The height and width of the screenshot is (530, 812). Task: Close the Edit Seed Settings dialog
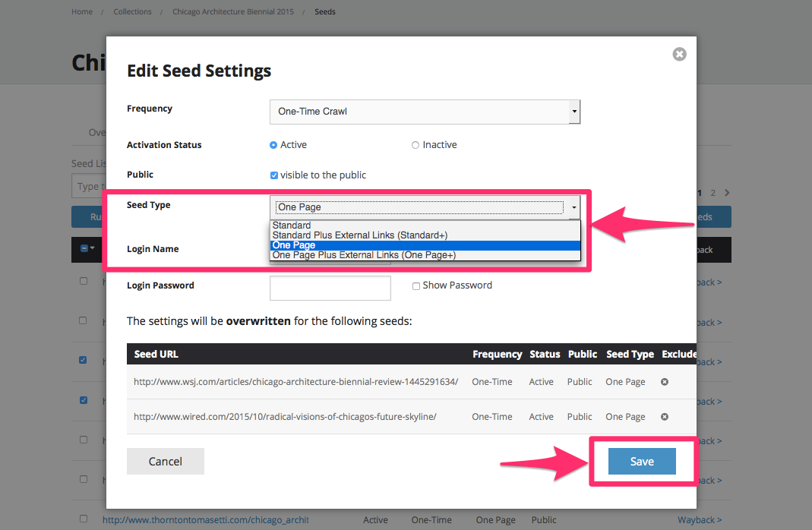click(x=679, y=54)
